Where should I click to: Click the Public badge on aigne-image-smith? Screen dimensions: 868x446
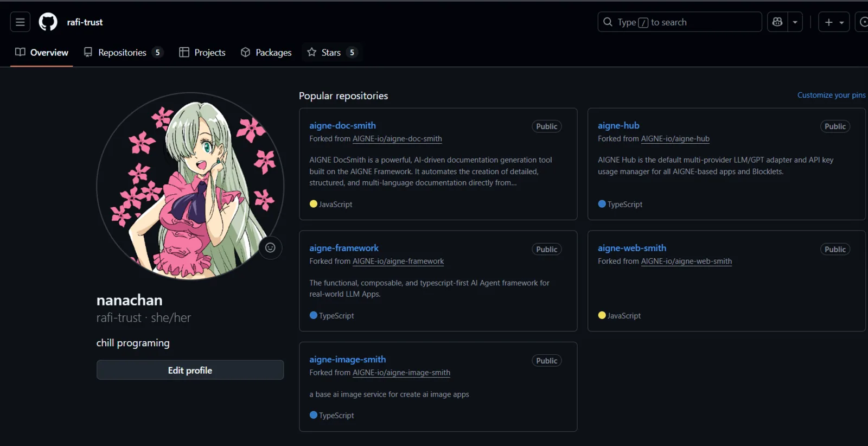[x=547, y=361]
